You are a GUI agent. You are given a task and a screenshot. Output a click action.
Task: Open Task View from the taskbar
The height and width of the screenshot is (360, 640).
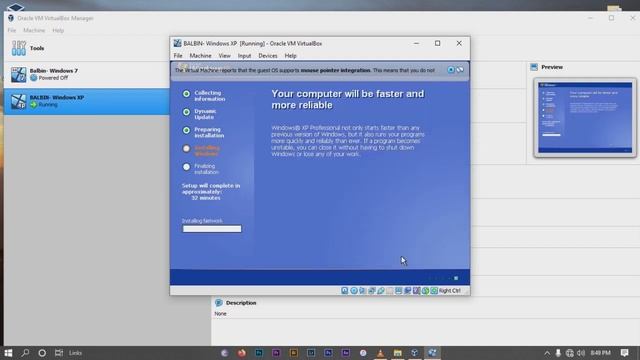(59, 353)
